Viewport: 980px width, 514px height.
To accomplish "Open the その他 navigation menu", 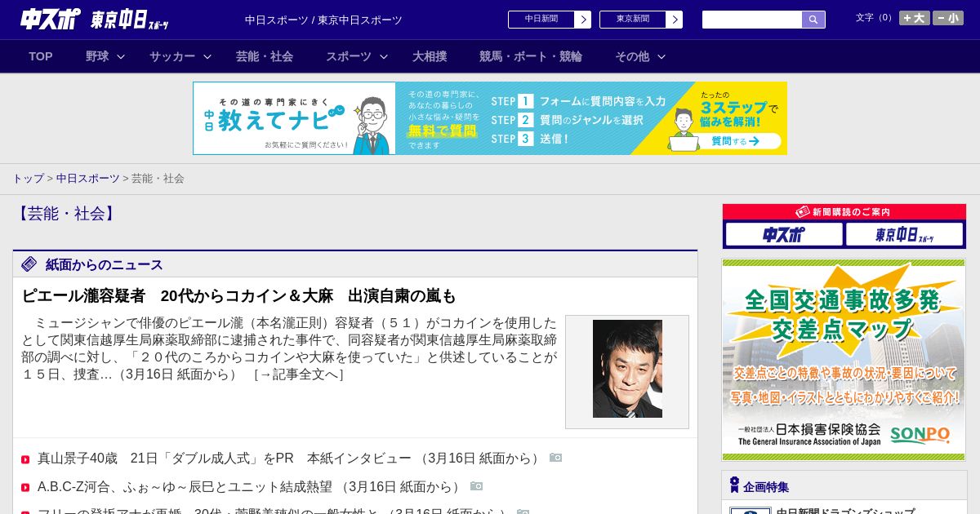I will [x=632, y=56].
